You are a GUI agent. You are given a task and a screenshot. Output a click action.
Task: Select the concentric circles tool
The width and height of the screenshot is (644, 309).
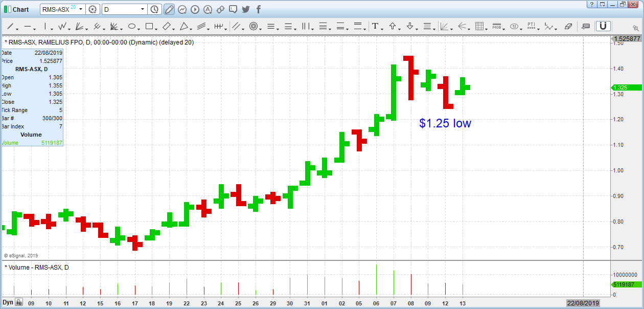(254, 26)
